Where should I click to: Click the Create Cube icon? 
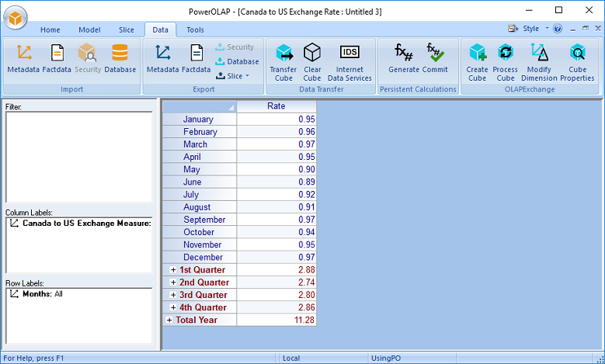478,62
